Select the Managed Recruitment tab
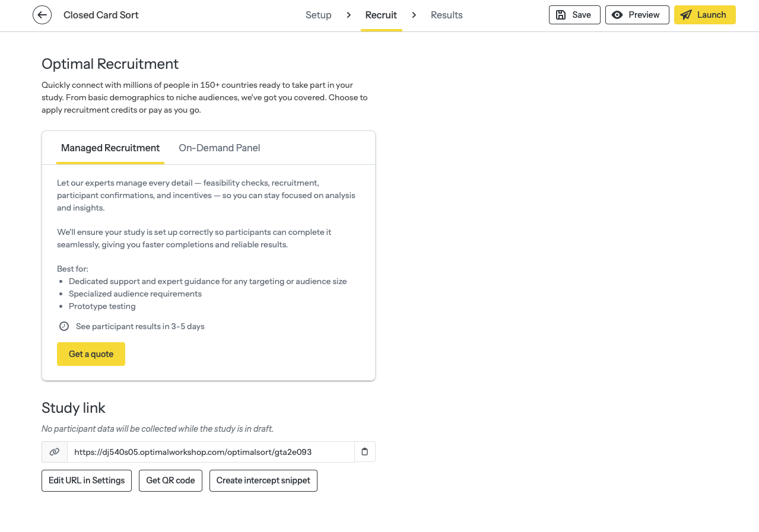The height and width of the screenshot is (532, 759). (x=110, y=148)
